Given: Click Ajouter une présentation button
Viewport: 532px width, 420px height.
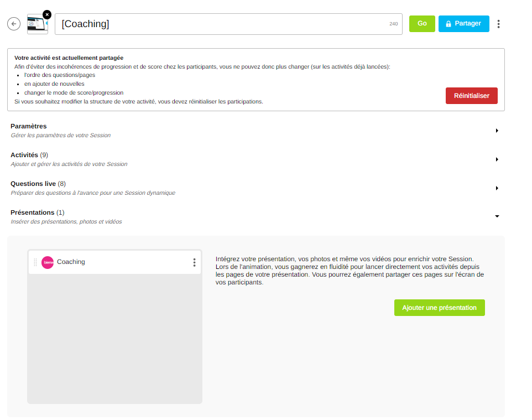Looking at the screenshot, I should pyautogui.click(x=439, y=308).
